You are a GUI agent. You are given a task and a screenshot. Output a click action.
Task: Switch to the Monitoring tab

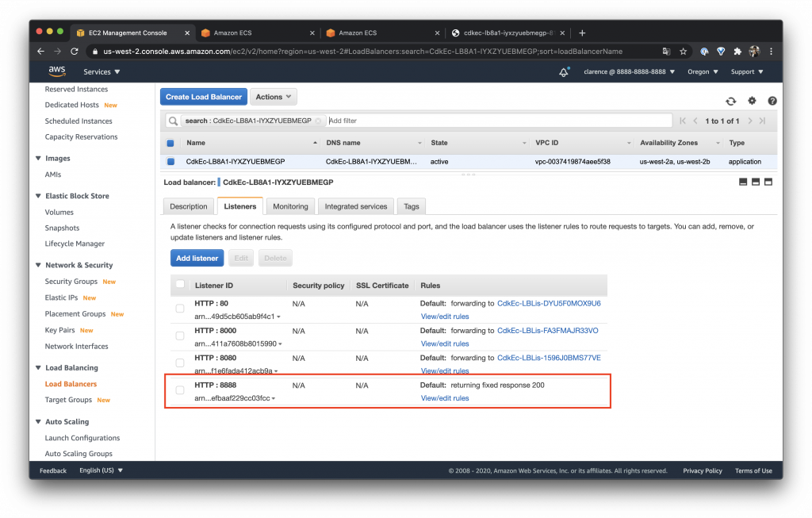290,206
